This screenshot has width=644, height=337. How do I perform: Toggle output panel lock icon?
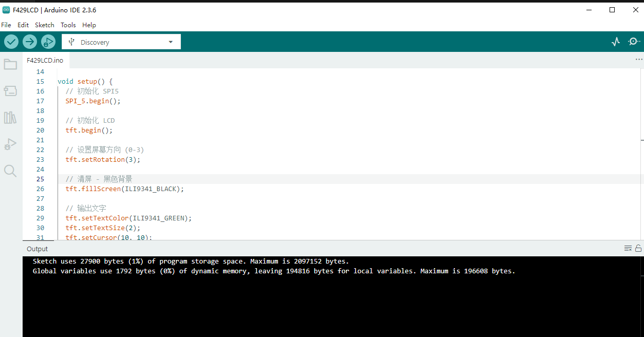[638, 248]
